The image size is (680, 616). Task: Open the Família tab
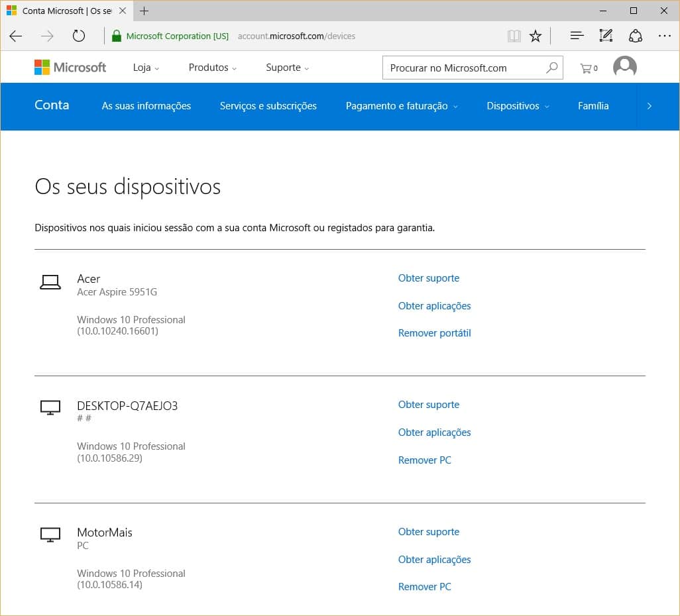[593, 106]
